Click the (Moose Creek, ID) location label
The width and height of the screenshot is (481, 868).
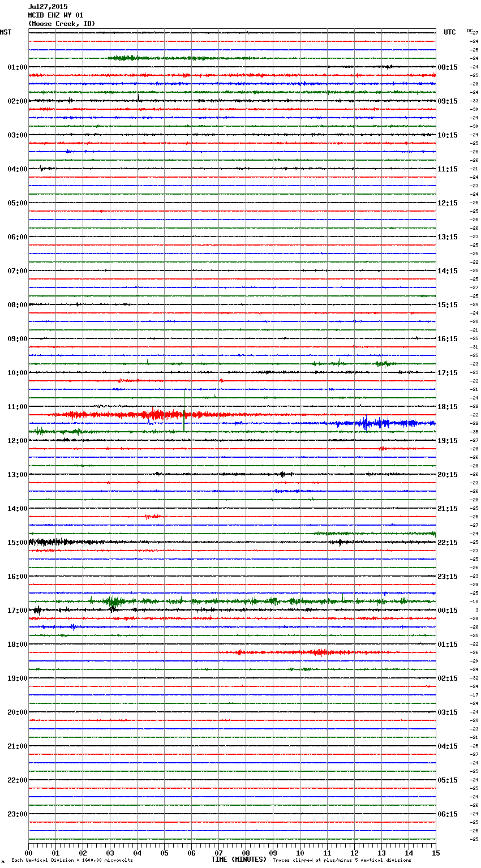pyautogui.click(x=62, y=24)
